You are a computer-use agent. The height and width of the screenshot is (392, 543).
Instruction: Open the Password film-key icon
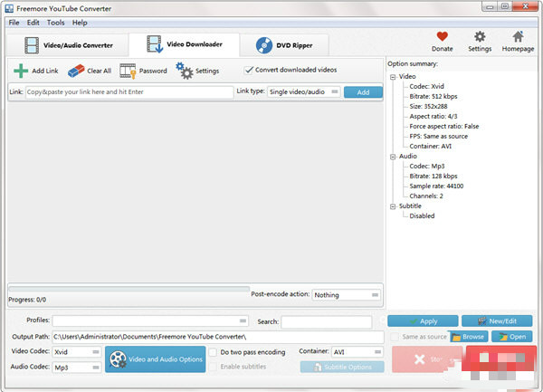pos(128,71)
